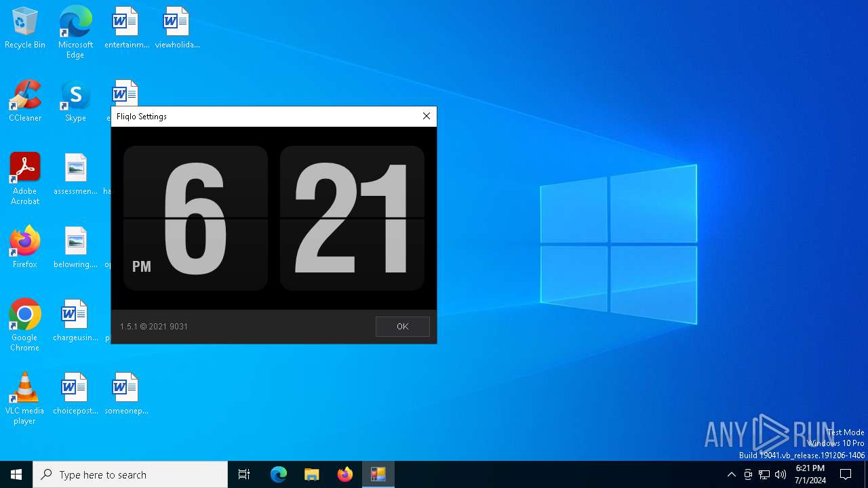Show hidden system tray icons
868x488 pixels.
pos(731,474)
